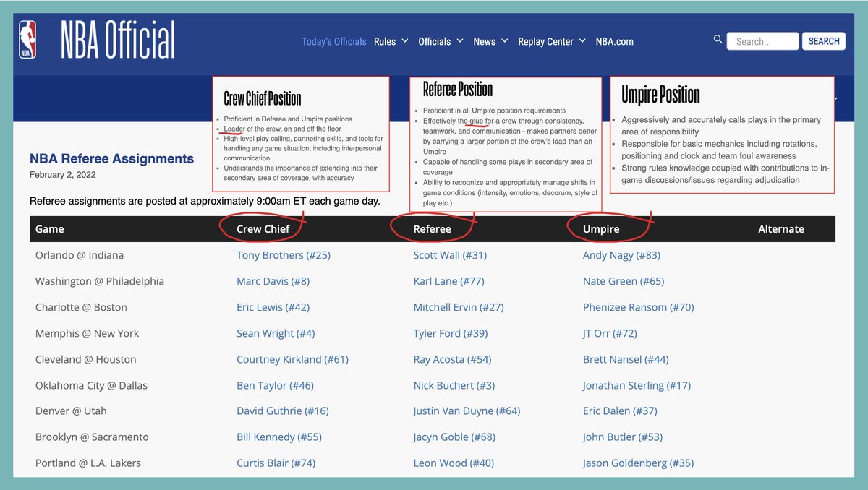Viewport: 868px width, 490px height.
Task: Open Mitchell Ervin (#27) profile
Action: pos(459,307)
